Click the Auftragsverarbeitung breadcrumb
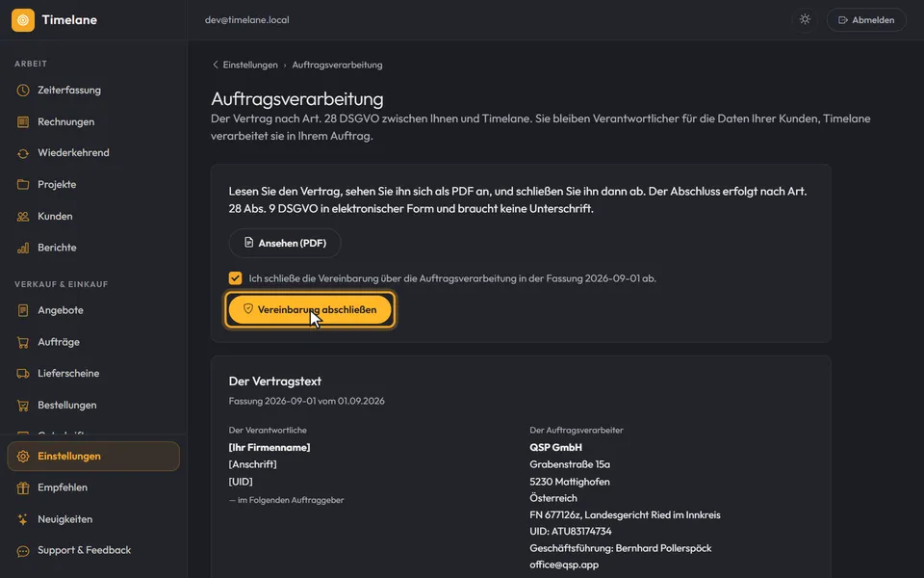This screenshot has width=924, height=578. pyautogui.click(x=337, y=65)
